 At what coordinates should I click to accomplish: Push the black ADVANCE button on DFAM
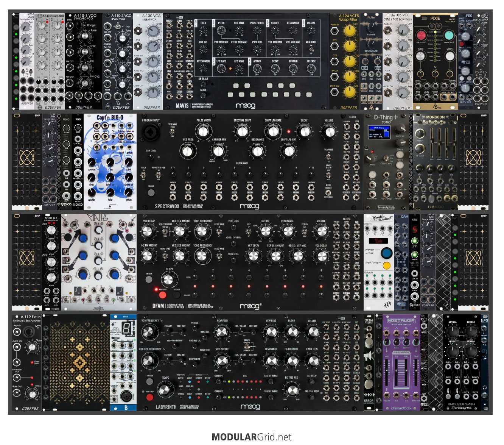pyautogui.click(x=176, y=295)
